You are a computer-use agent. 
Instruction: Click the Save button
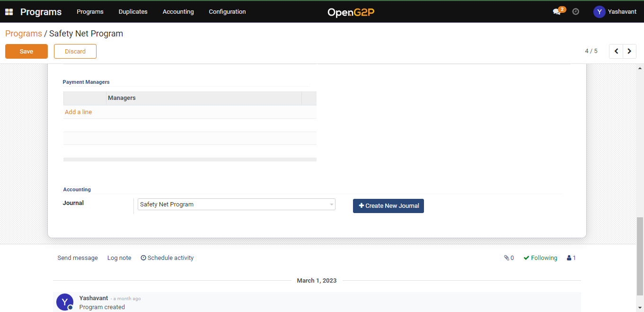[26, 52]
